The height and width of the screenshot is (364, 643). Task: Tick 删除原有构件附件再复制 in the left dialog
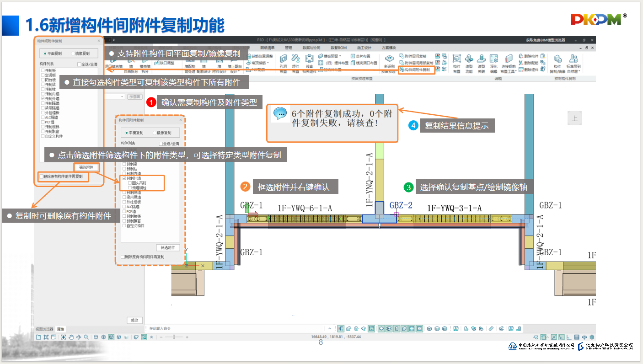[x=41, y=176]
